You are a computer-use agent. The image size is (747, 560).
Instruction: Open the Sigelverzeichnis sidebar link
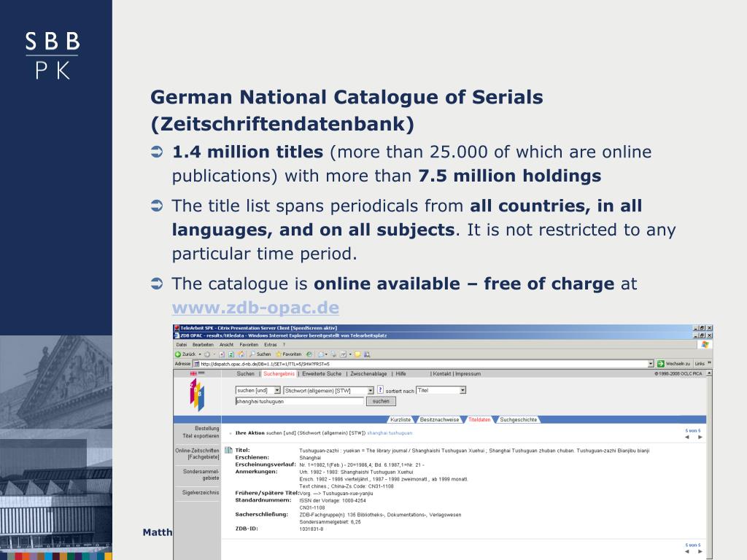(201, 492)
